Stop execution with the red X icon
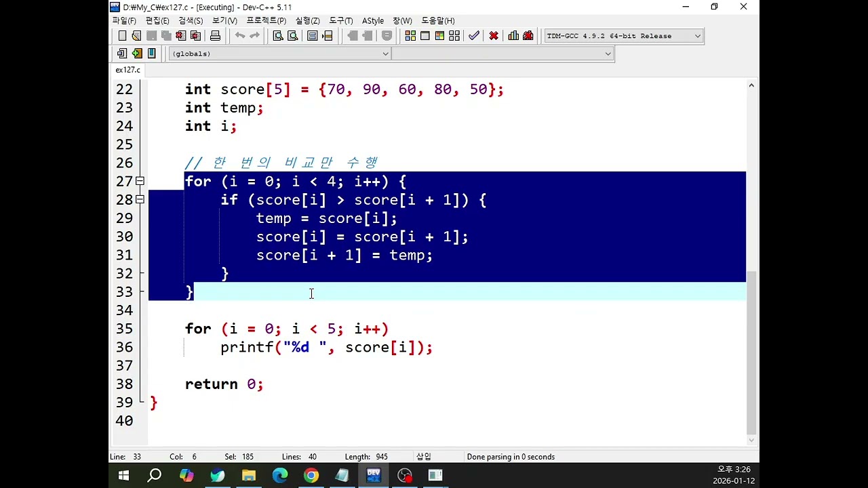 494,36
